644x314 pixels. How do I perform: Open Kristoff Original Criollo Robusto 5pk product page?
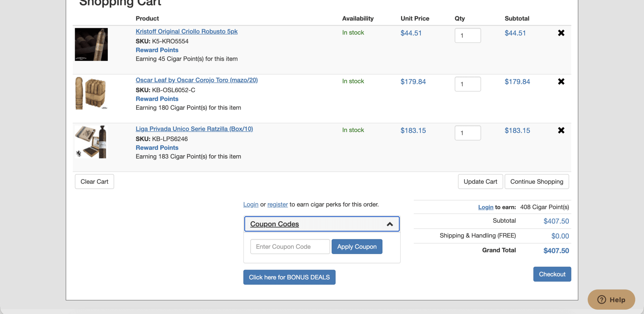[x=186, y=31]
